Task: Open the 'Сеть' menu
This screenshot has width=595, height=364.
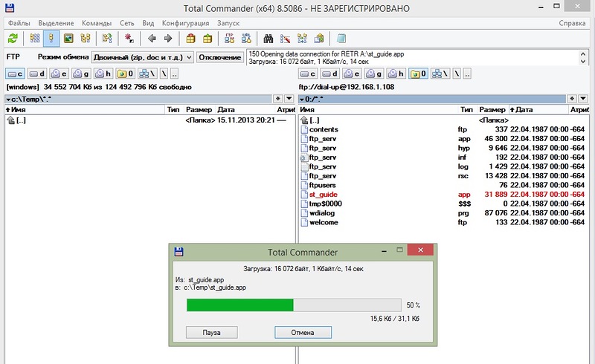Action: click(x=126, y=23)
